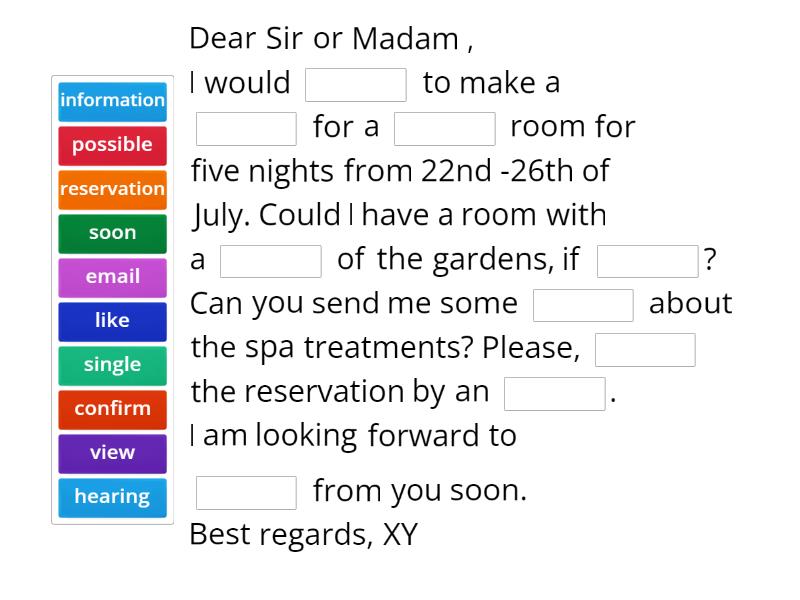The width and height of the screenshot is (800, 600).
Task: Click the blank after "send me some"
Action: (x=583, y=303)
